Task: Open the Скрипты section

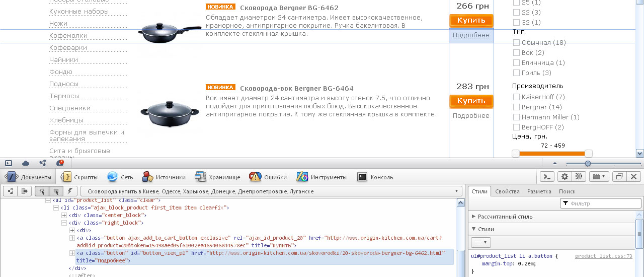Action: pyautogui.click(x=79, y=177)
